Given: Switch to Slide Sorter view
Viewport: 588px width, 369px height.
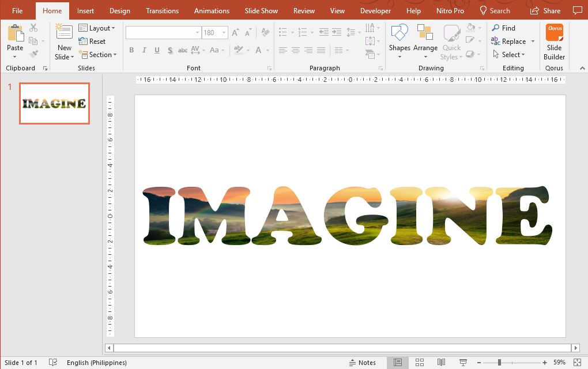Looking at the screenshot, I should (x=420, y=363).
